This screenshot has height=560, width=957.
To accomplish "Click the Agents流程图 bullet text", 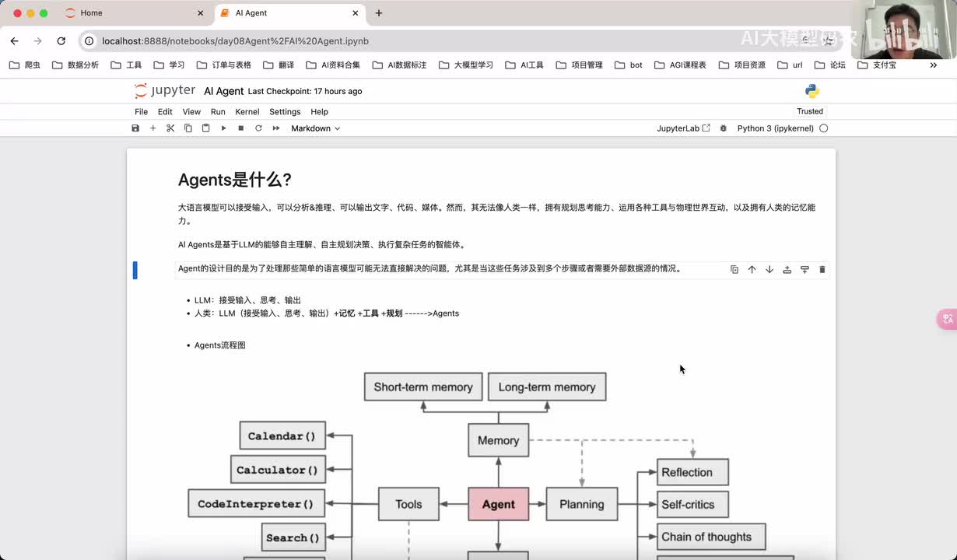I will [220, 345].
